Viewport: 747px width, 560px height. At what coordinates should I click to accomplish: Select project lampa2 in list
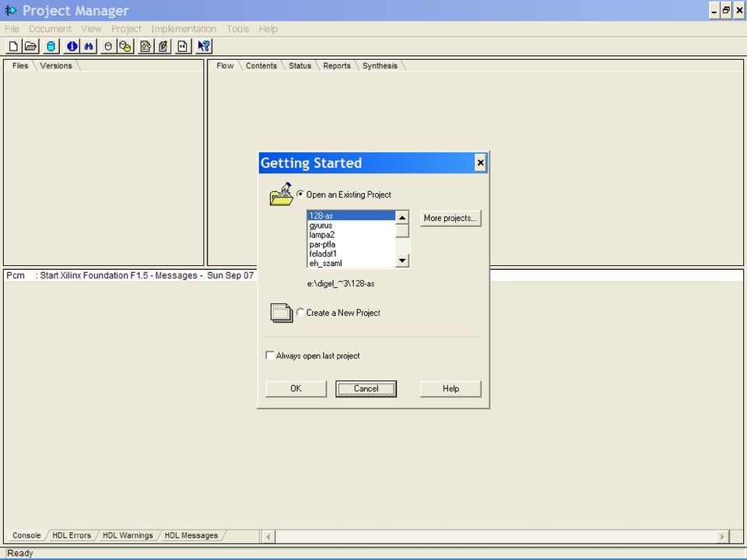(351, 235)
